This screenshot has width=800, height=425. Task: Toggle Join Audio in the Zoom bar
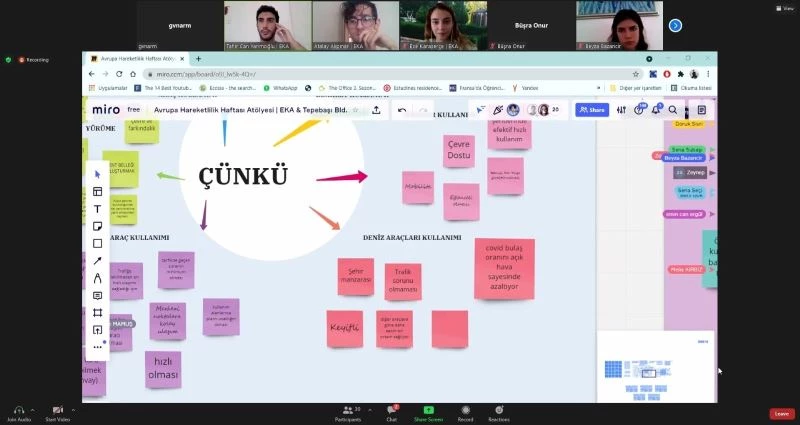point(18,412)
